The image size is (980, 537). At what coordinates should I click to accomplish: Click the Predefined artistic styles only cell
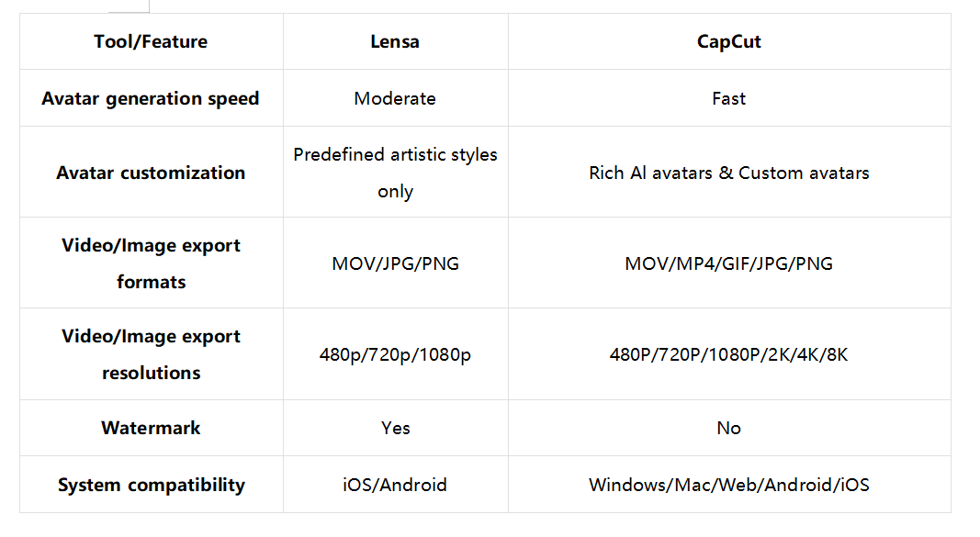click(x=395, y=173)
